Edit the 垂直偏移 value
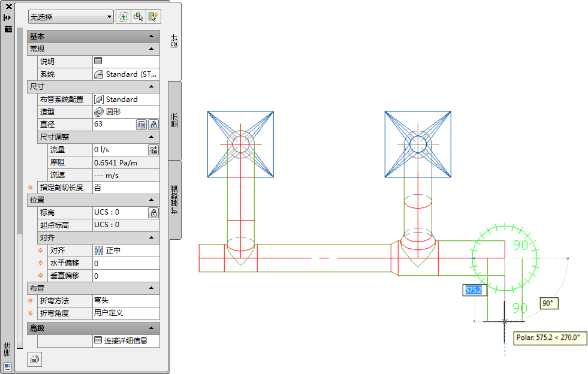Screen dimensions: 588x374 pyautogui.click(x=126, y=276)
